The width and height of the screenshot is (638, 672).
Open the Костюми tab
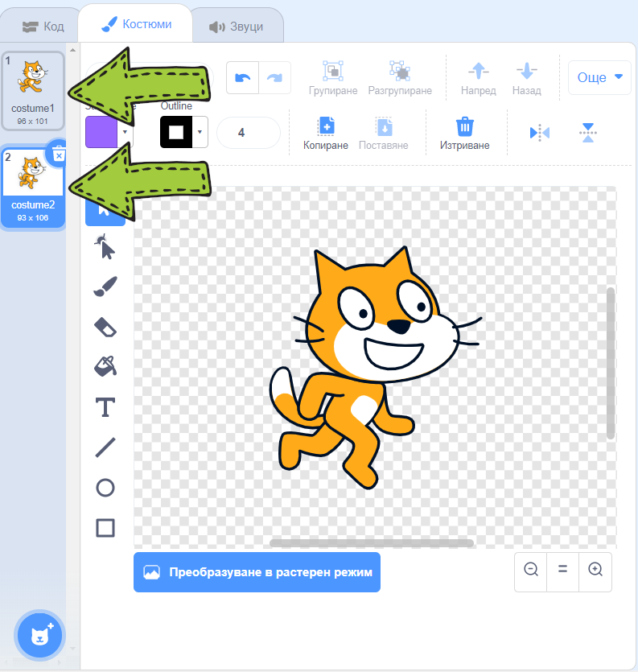[x=136, y=24]
